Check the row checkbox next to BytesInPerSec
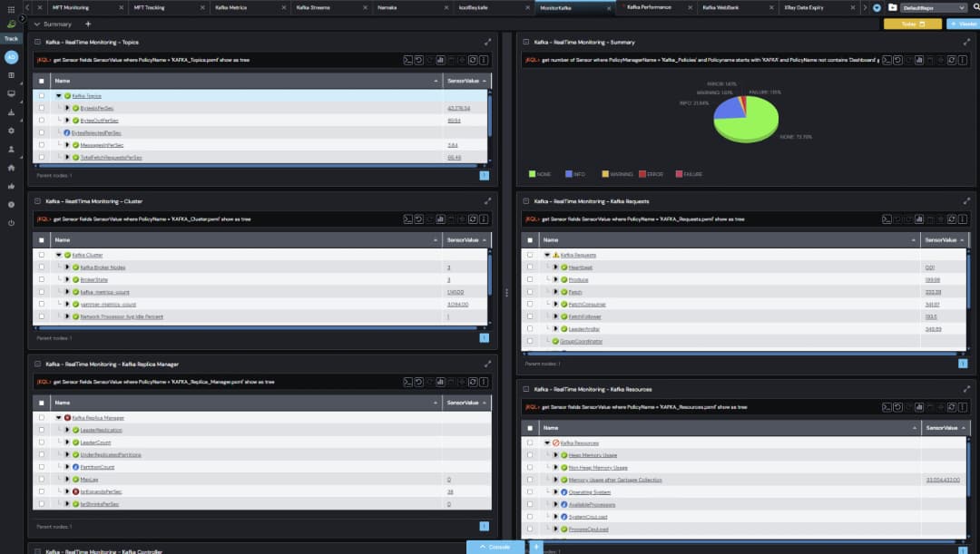 coord(39,107)
